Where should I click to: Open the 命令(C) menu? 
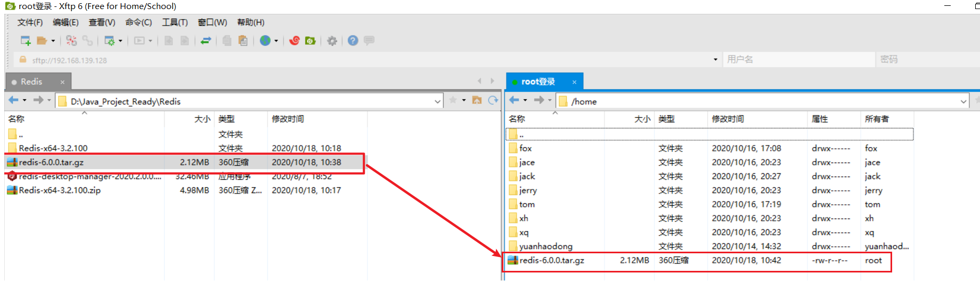click(x=138, y=22)
